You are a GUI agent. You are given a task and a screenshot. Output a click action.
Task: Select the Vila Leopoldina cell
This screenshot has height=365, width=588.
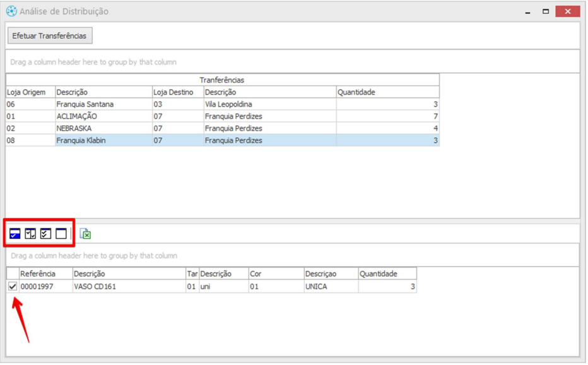click(270, 104)
